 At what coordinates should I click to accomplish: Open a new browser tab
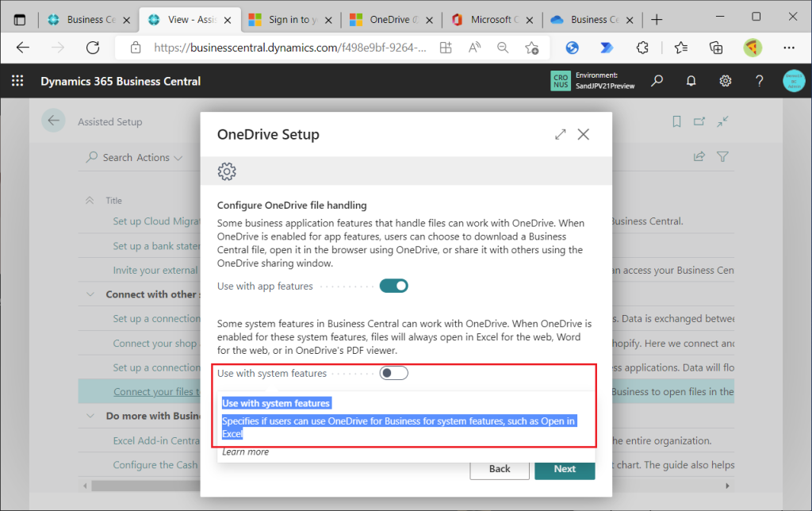tap(657, 20)
